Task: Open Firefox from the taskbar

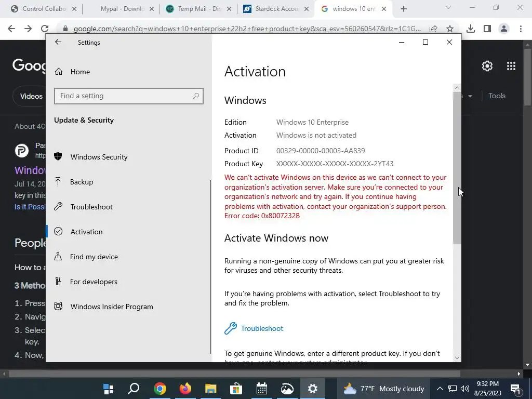Action: pyautogui.click(x=185, y=389)
